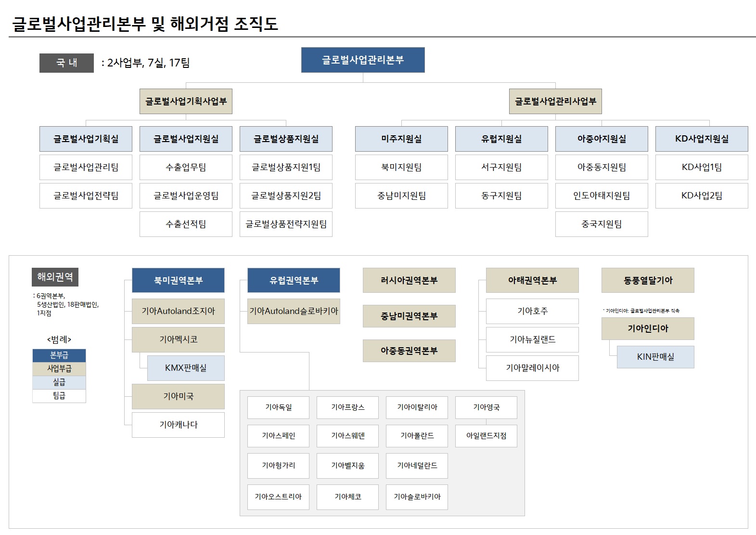This screenshot has width=756, height=535.
Task: Click the 북미지원팀 cell
Action: [401, 167]
